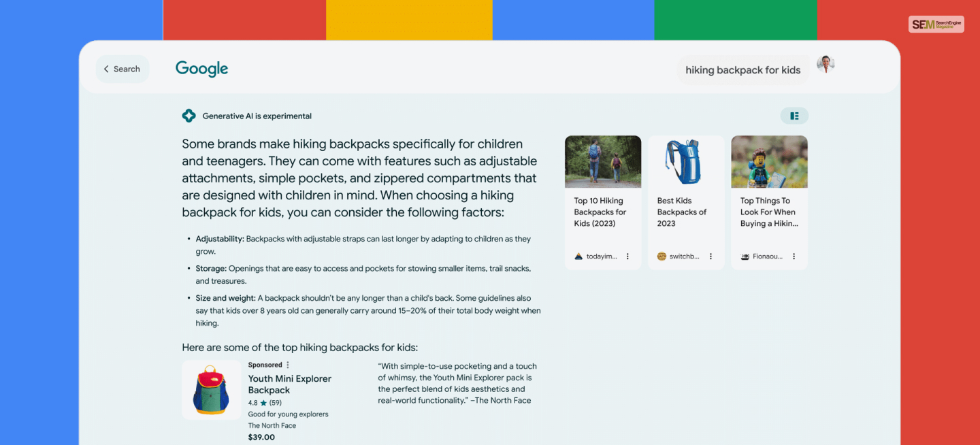Viewport: 980px width, 445px height.
Task: Select the 'Storage:' bullet heading
Action: click(211, 269)
